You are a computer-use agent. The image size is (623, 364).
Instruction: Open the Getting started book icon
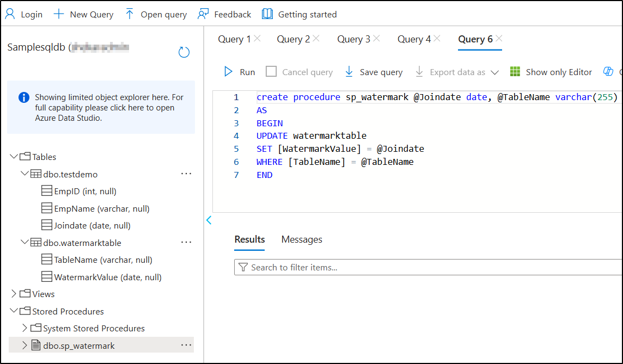click(267, 14)
